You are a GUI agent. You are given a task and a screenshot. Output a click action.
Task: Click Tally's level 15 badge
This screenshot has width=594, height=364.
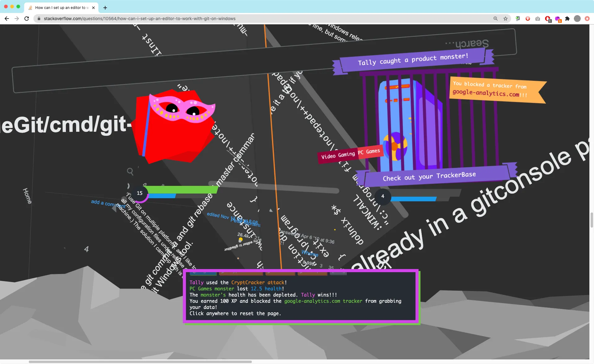tap(140, 193)
